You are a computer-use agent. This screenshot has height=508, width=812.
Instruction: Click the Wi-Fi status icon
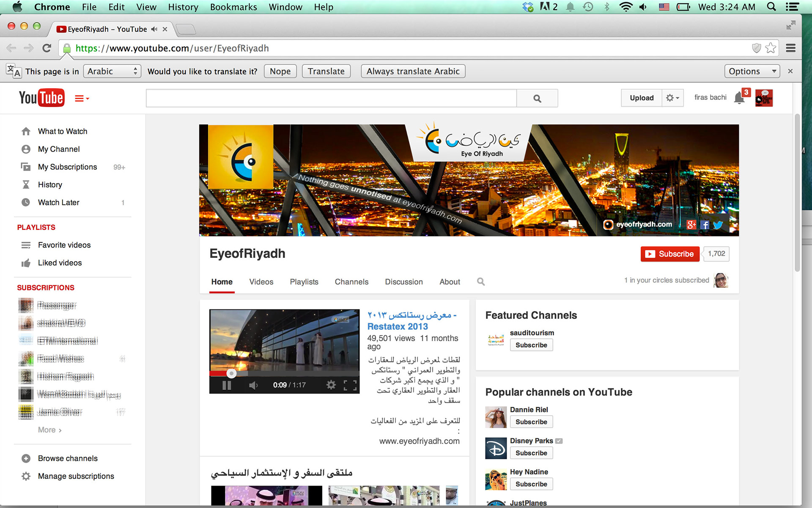625,7
